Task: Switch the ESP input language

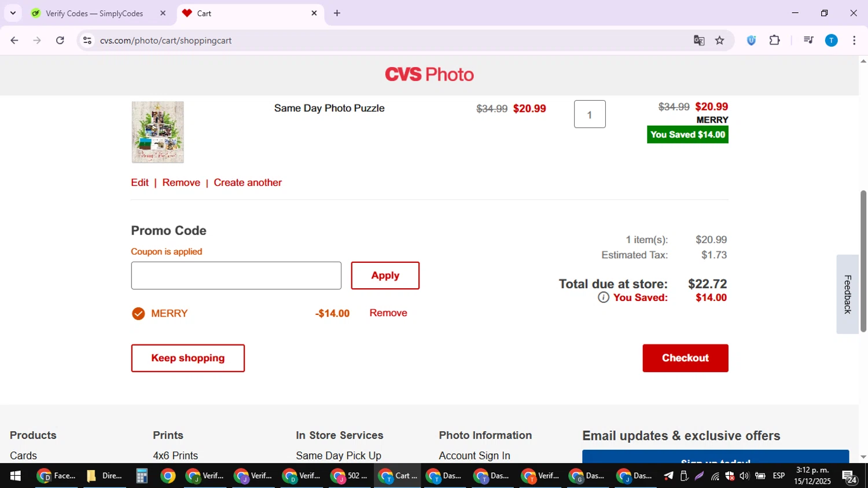Action: (x=779, y=476)
